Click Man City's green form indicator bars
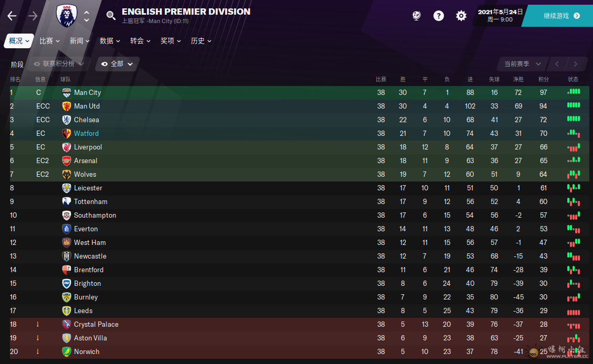 [x=574, y=92]
